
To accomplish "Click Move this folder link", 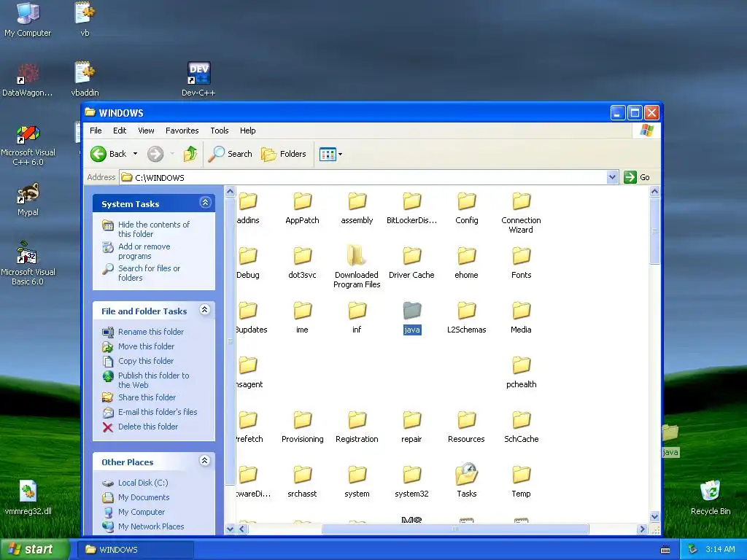I will click(146, 346).
